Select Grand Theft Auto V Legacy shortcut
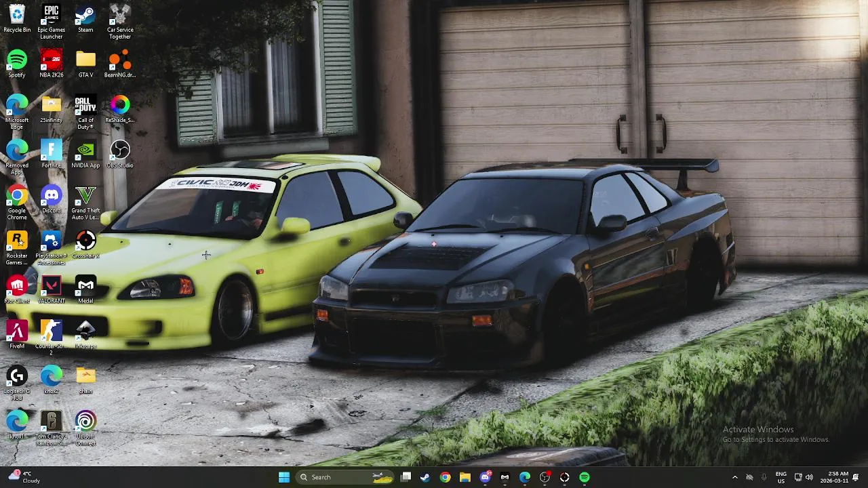The height and width of the screenshot is (488, 868). click(x=85, y=203)
